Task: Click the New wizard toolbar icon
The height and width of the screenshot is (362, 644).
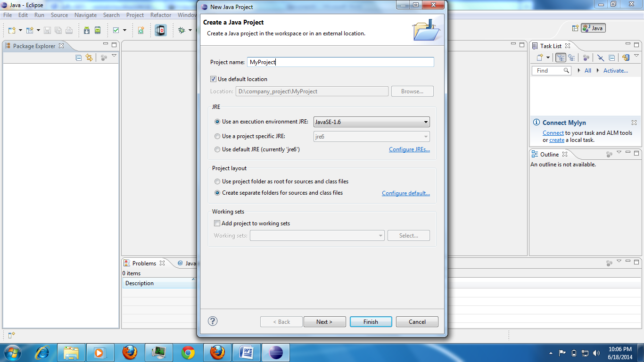Action: pyautogui.click(x=11, y=30)
